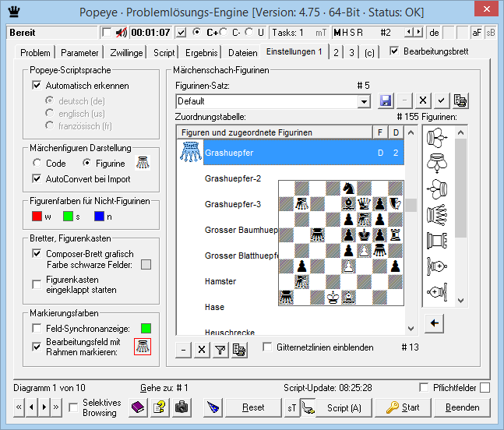Toggle Automatisch erkennen checkbox

point(37,86)
